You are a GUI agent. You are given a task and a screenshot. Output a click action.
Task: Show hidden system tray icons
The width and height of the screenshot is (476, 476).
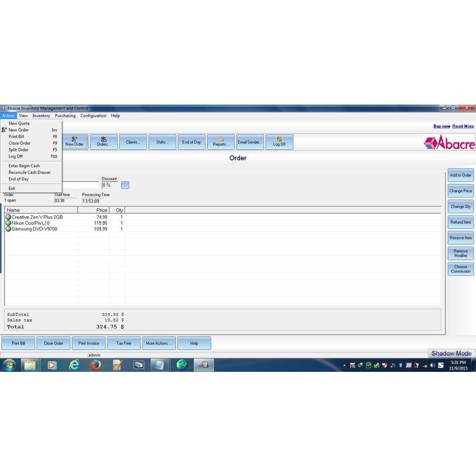344,365
